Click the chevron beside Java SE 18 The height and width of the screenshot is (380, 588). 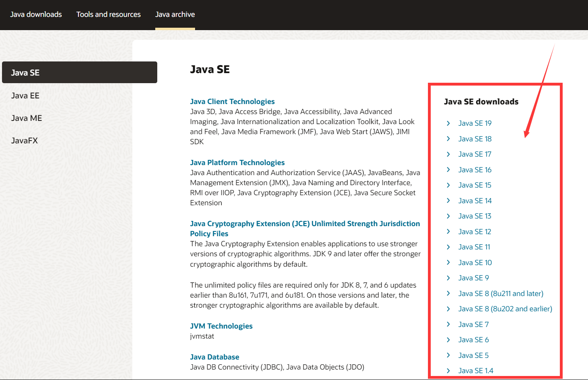point(448,139)
